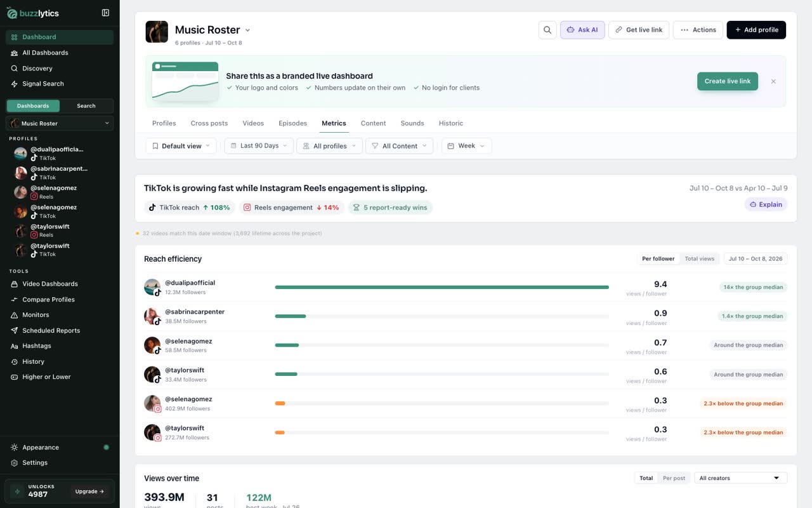Click Create live link button

(x=728, y=81)
